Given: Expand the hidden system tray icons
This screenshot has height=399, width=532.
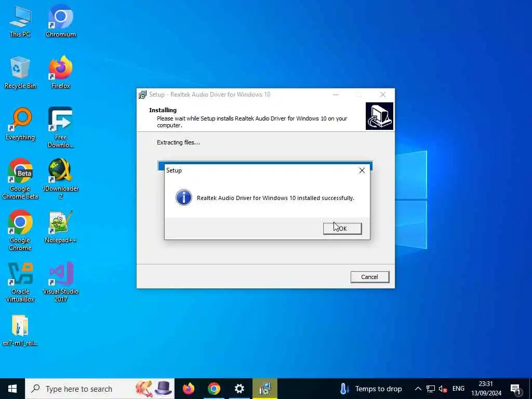Looking at the screenshot, I should pos(418,389).
